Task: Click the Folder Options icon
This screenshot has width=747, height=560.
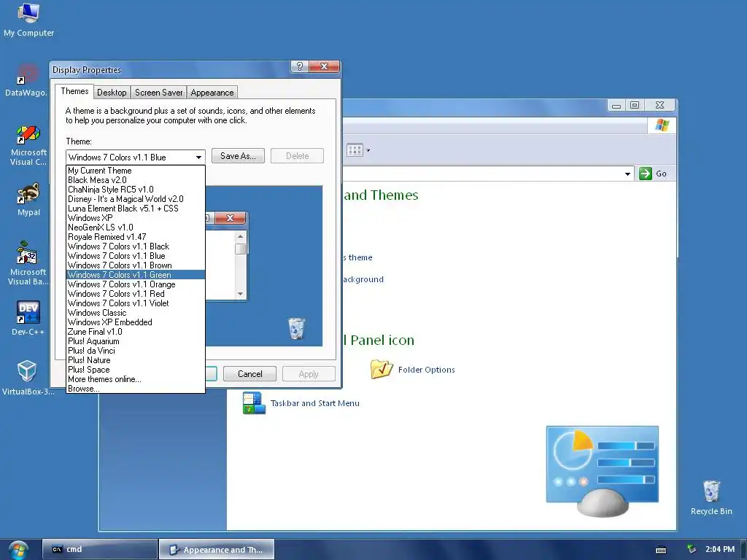Action: (382, 369)
